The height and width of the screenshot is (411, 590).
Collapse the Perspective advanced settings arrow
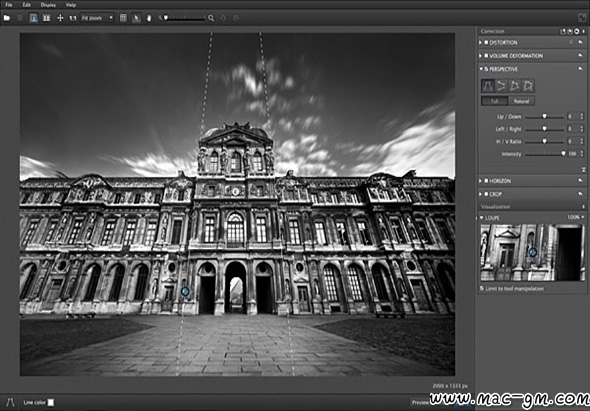583,170
